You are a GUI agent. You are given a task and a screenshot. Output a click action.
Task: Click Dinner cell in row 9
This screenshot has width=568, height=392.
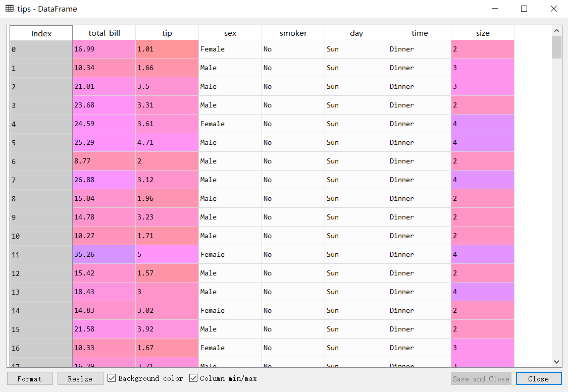(420, 217)
